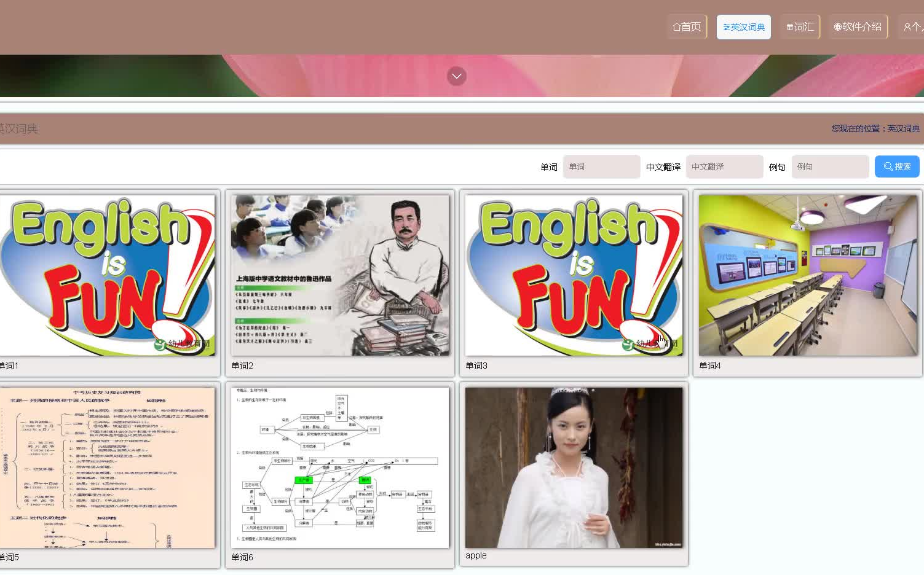Click the 单词2 caption text

(242, 366)
